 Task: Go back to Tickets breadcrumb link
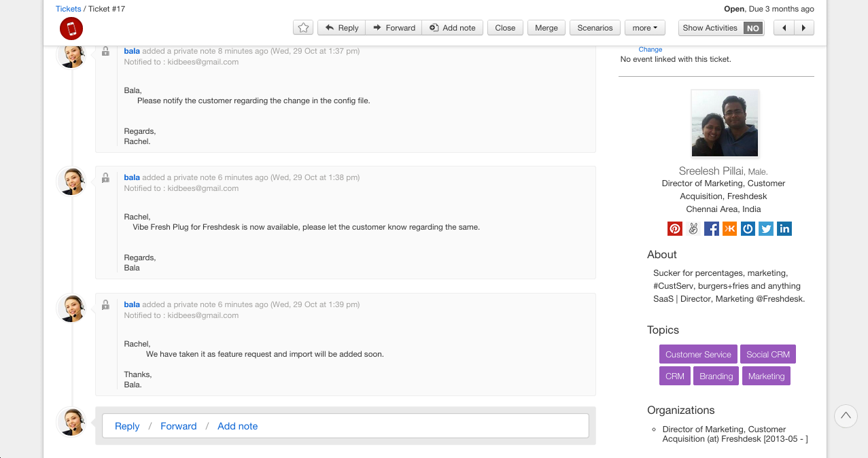[x=69, y=9]
